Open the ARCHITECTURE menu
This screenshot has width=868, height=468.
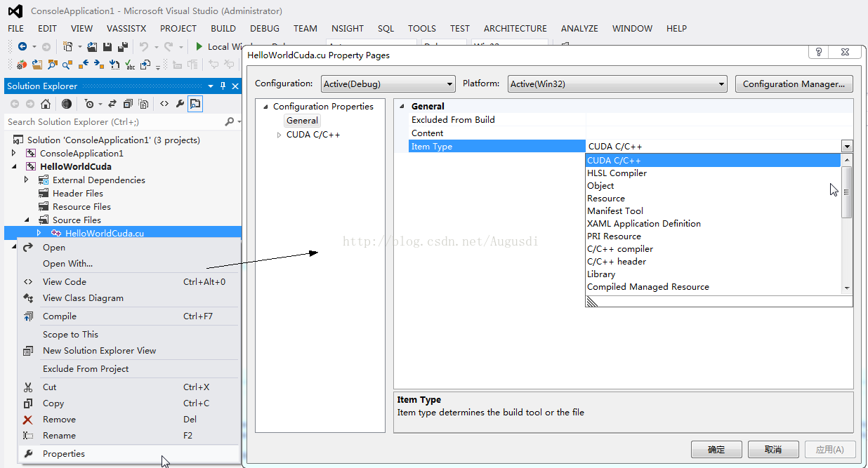(515, 28)
